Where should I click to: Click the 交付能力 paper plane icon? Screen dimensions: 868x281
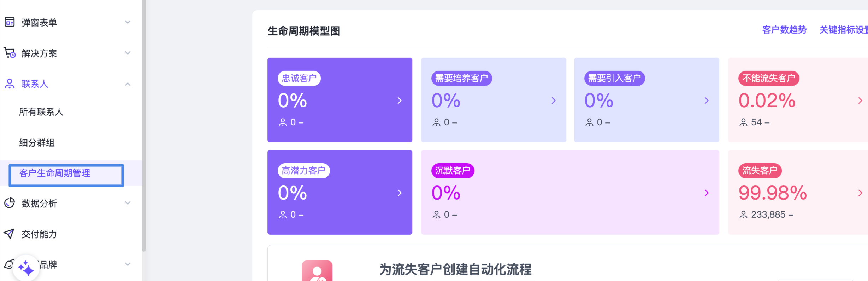9,234
